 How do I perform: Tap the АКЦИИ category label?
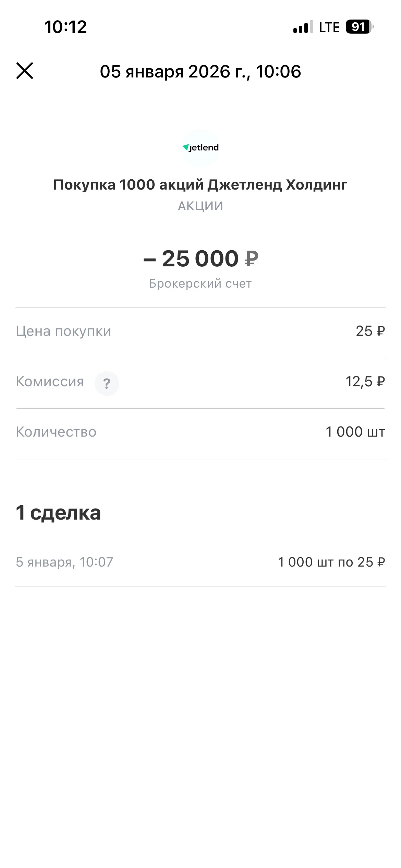point(200,206)
